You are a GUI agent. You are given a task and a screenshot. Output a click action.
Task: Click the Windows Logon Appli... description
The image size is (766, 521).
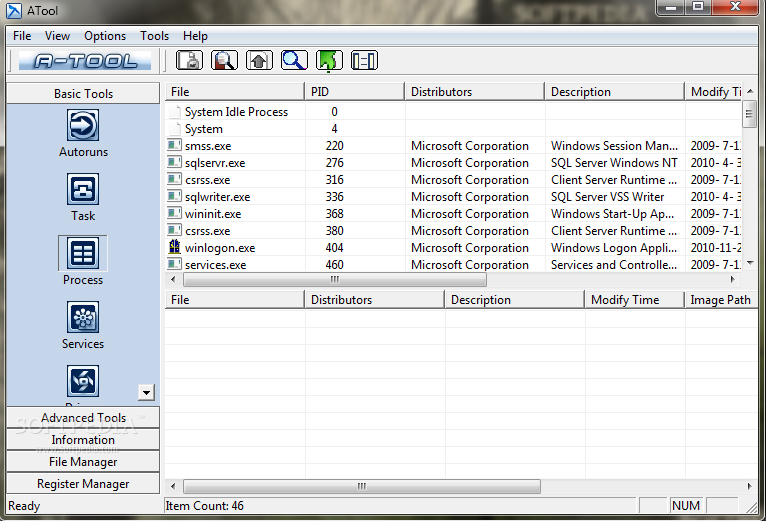tap(614, 248)
